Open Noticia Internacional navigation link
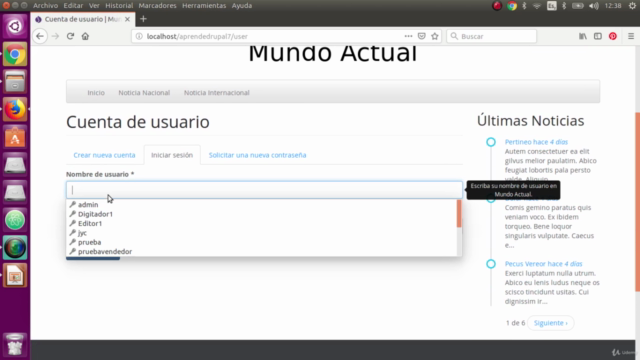The image size is (640, 360). point(216,93)
